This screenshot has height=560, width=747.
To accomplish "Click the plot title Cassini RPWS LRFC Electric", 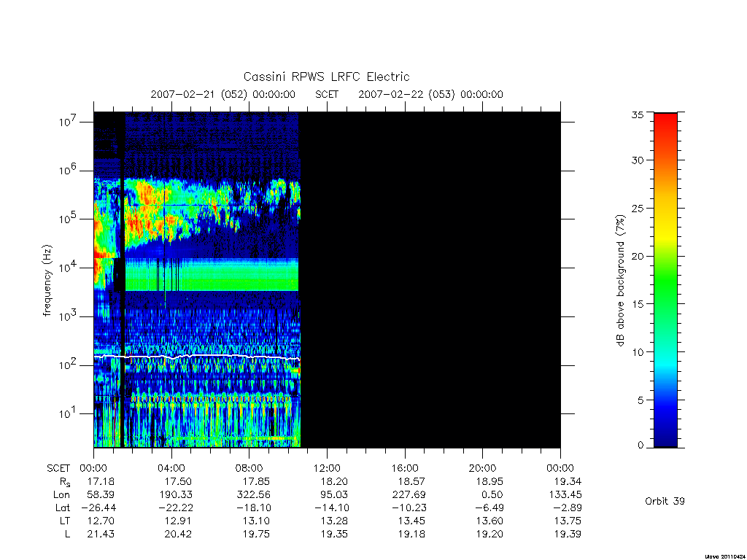I will pyautogui.click(x=326, y=77).
